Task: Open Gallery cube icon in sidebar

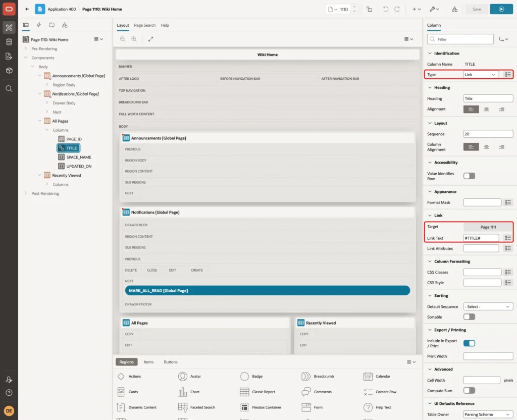Action: 9,70
